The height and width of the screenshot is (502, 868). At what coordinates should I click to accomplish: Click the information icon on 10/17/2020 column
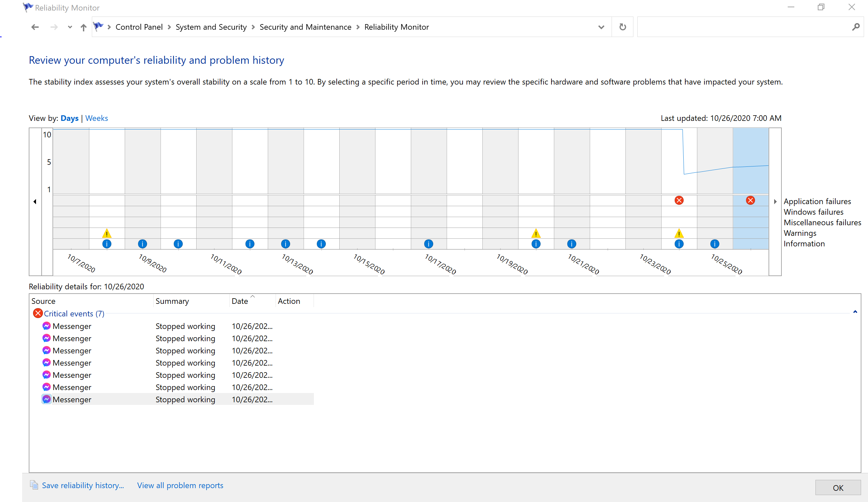pos(429,244)
